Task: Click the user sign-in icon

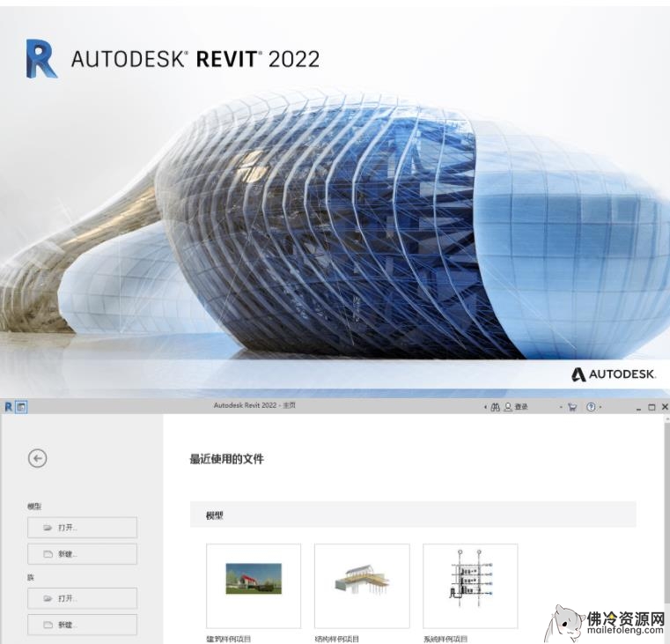Action: [507, 407]
